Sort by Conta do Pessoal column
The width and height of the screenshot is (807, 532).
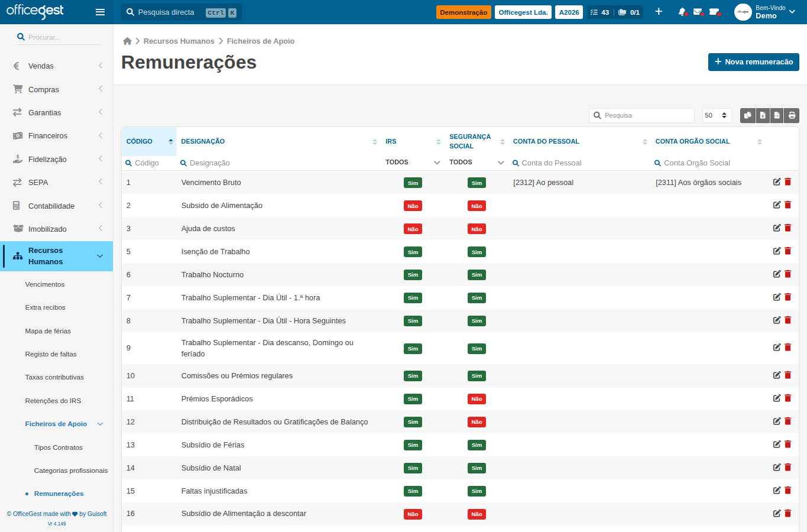point(579,141)
